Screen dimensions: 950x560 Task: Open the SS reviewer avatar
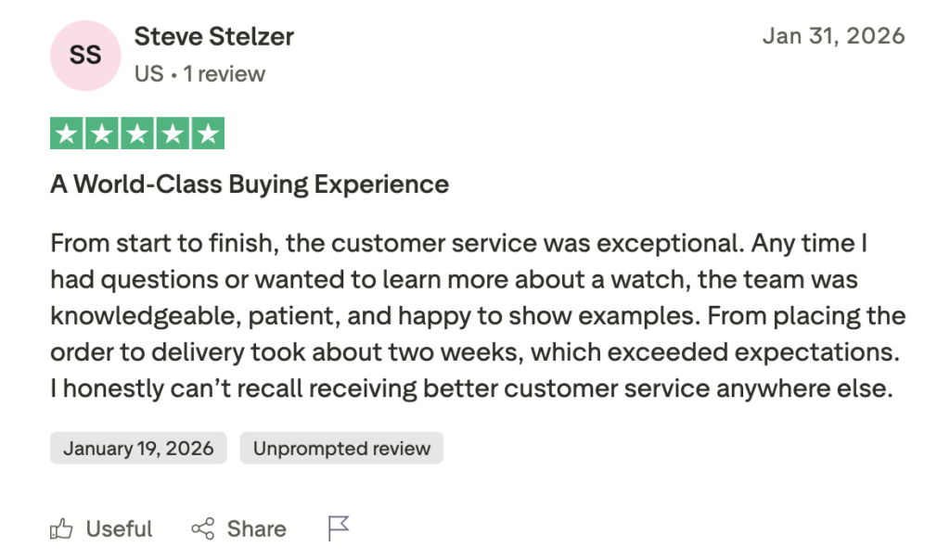[85, 56]
